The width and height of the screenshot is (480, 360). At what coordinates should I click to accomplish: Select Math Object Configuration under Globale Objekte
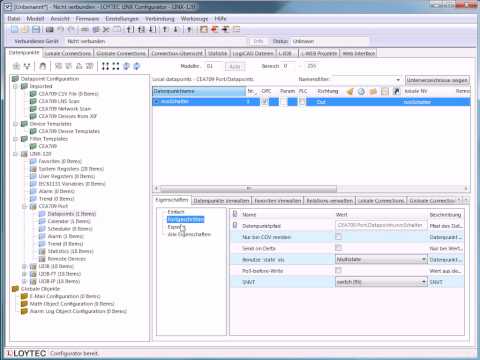click(72, 304)
